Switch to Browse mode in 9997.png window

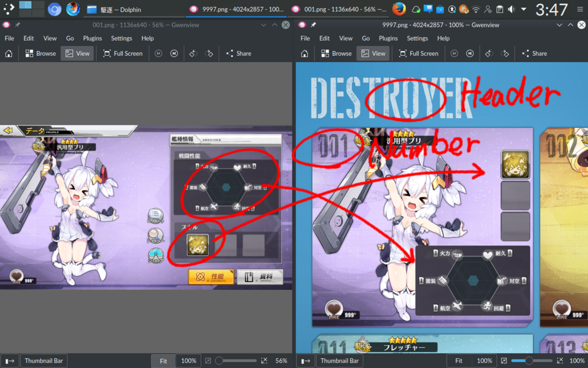(x=336, y=53)
